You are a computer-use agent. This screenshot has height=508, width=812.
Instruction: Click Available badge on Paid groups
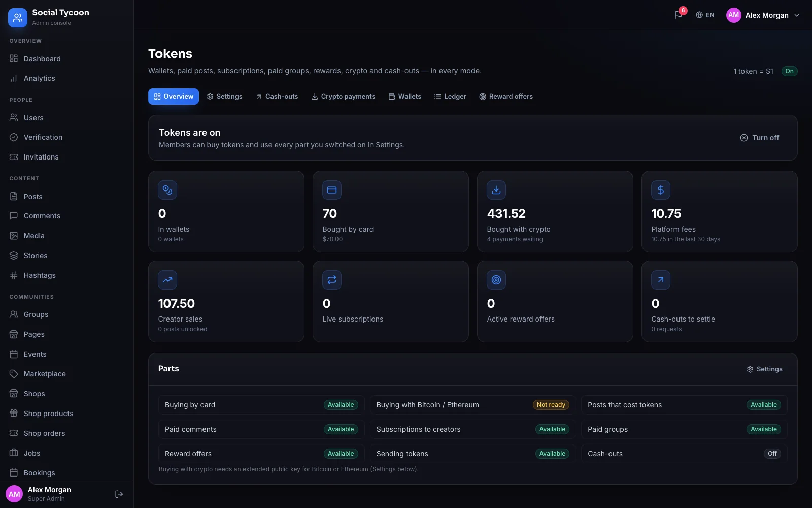tap(763, 429)
